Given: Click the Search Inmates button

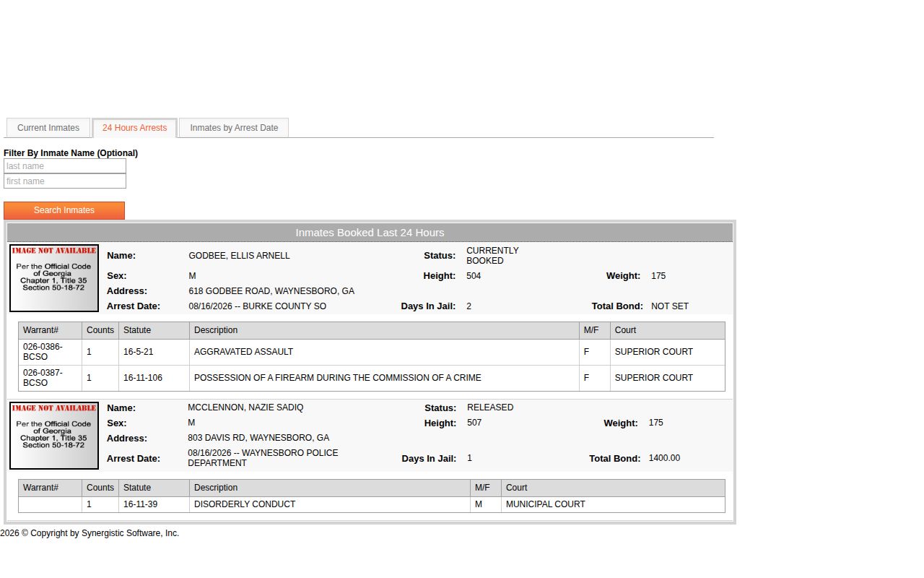Looking at the screenshot, I should click(64, 210).
